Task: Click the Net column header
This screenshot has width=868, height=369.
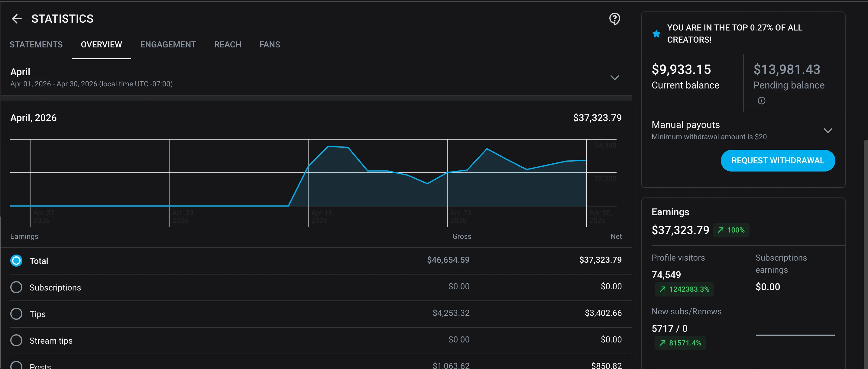Action: coord(616,236)
